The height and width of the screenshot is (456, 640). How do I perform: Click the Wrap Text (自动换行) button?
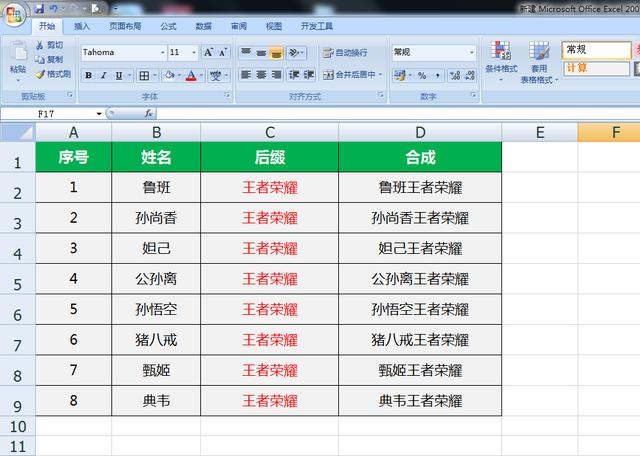click(345, 53)
